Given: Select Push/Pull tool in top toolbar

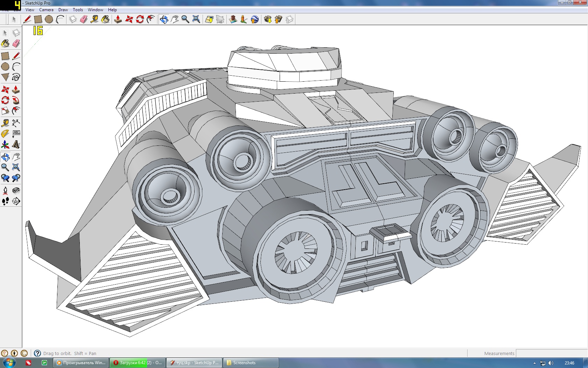Looking at the screenshot, I should 118,19.
